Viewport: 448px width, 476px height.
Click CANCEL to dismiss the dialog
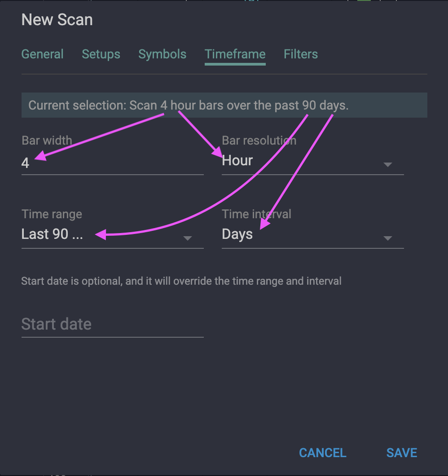pos(322,453)
